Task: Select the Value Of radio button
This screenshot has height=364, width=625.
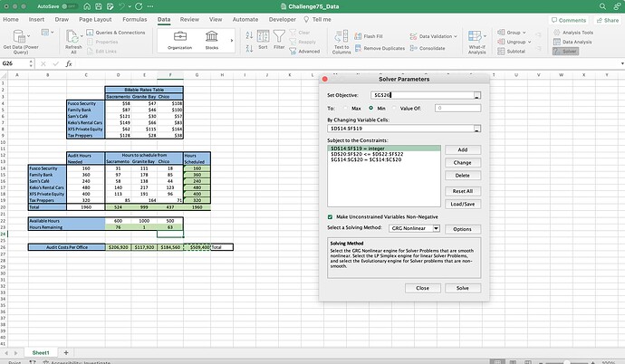Action: tap(394, 109)
